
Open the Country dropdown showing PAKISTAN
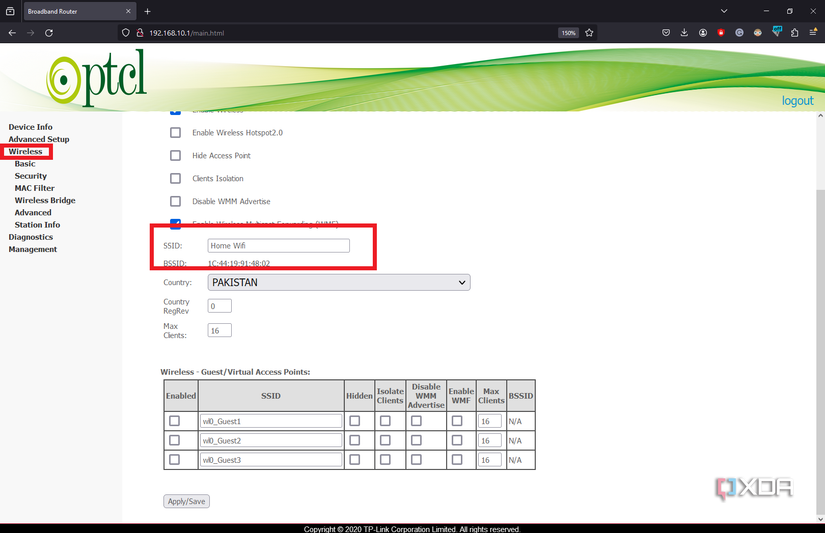point(339,283)
